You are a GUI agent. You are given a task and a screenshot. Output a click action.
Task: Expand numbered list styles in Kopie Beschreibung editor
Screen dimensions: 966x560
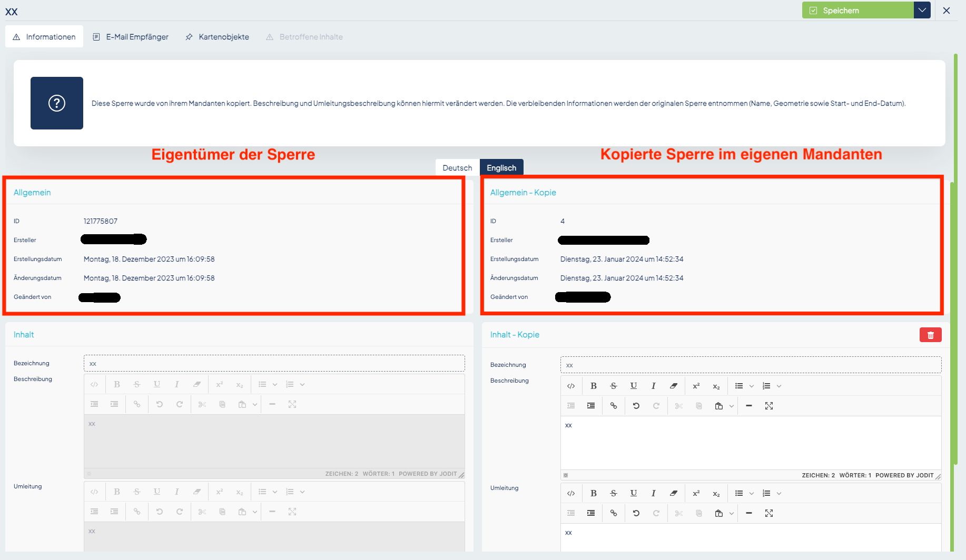click(779, 386)
